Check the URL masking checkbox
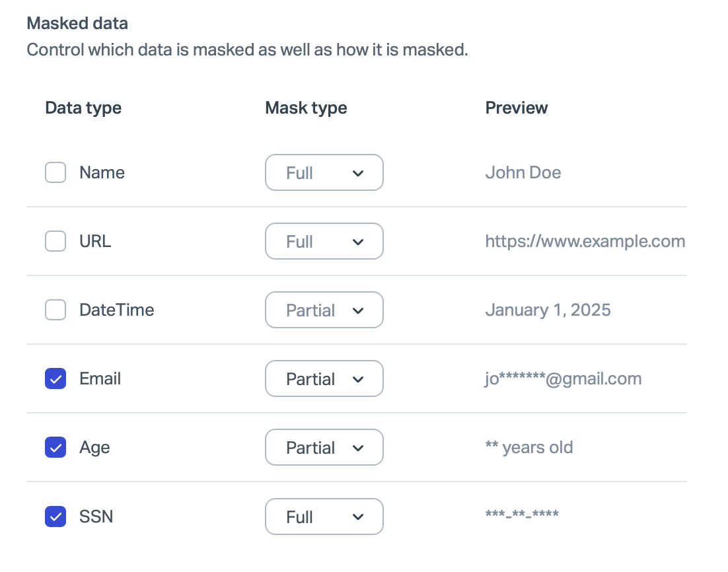Viewport: 728px width, 572px height. (x=55, y=242)
